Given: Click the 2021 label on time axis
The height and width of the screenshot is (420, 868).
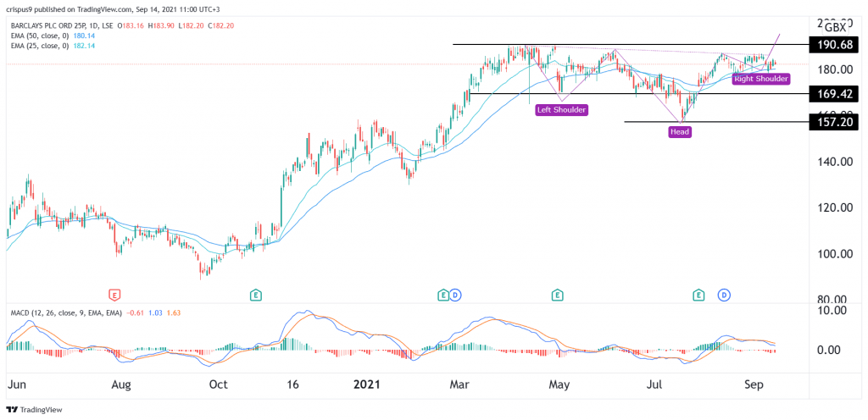Looking at the screenshot, I should click(x=369, y=384).
